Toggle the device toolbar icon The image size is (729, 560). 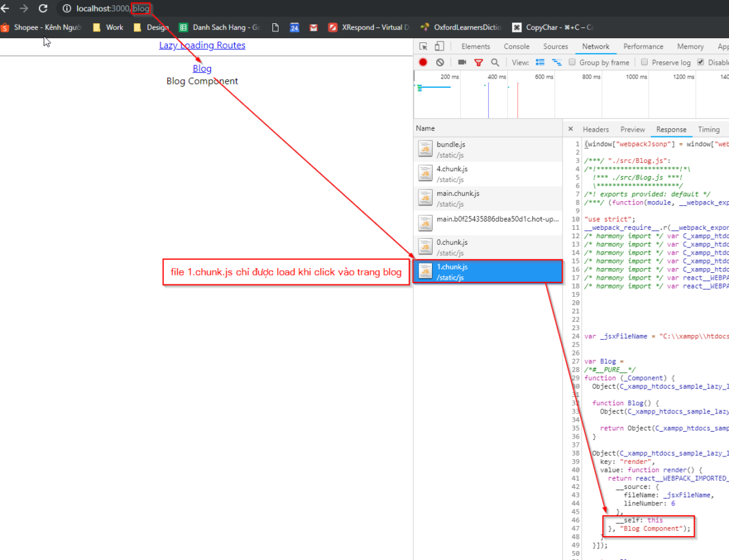(x=439, y=46)
